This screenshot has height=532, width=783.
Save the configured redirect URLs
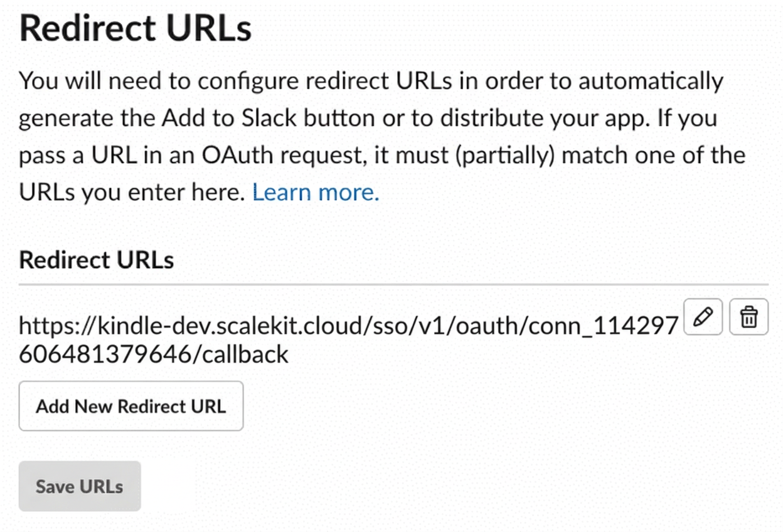79,486
